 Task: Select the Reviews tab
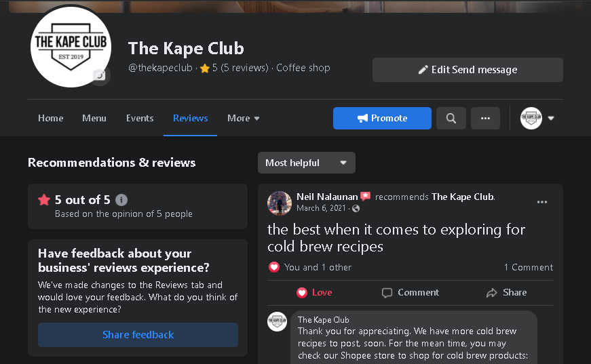click(x=191, y=118)
